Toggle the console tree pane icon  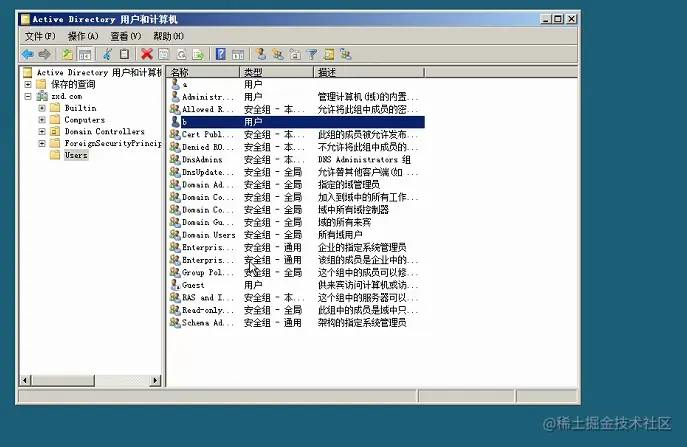(85, 54)
